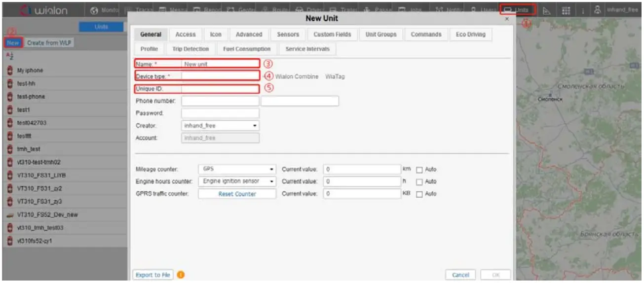The image size is (644, 283).
Task: Click the Cancel button
Action: 460,275
